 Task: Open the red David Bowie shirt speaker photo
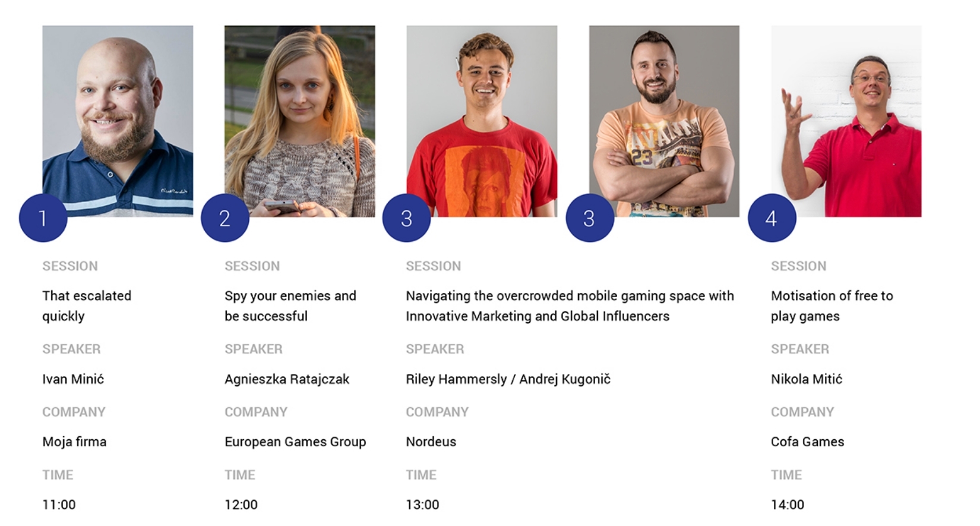pos(482,121)
